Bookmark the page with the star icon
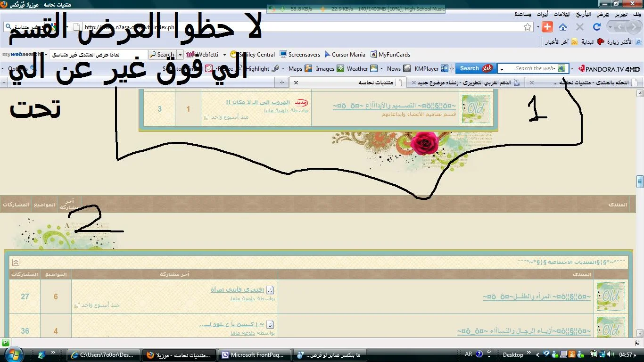The image size is (644, 362). coord(528,27)
